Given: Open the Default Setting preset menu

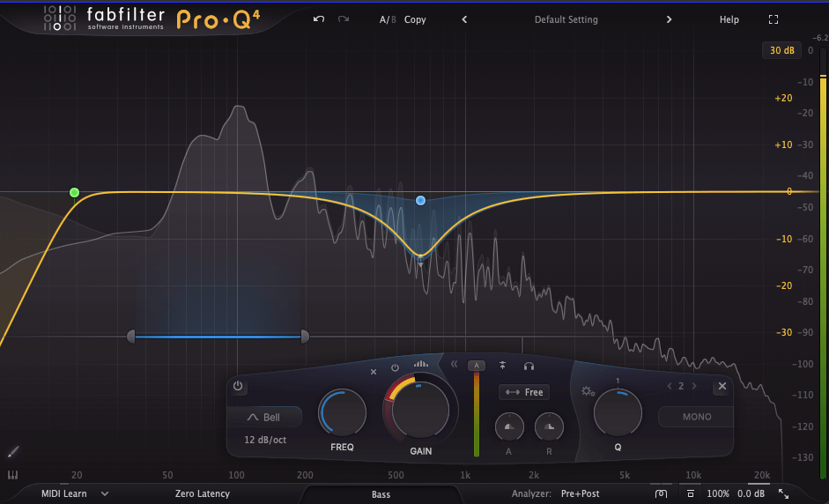Looking at the screenshot, I should click(x=566, y=19).
